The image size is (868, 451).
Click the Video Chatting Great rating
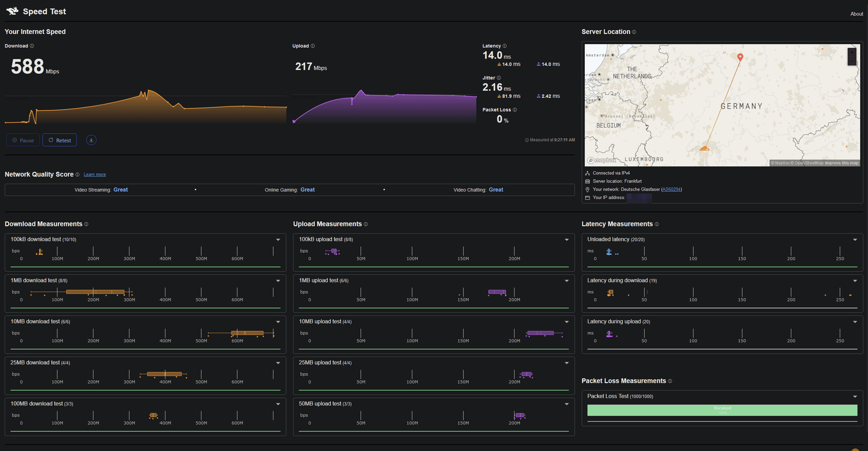pos(496,190)
